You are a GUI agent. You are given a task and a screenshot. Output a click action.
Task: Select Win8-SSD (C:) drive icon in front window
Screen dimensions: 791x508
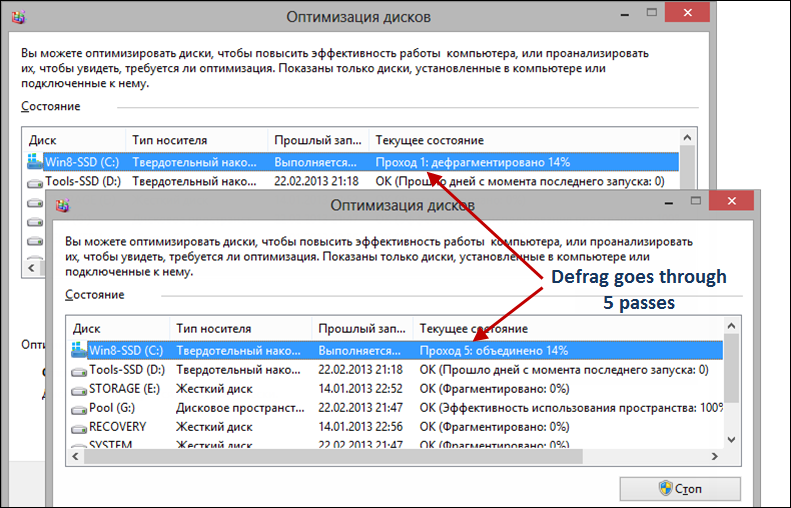coord(78,350)
